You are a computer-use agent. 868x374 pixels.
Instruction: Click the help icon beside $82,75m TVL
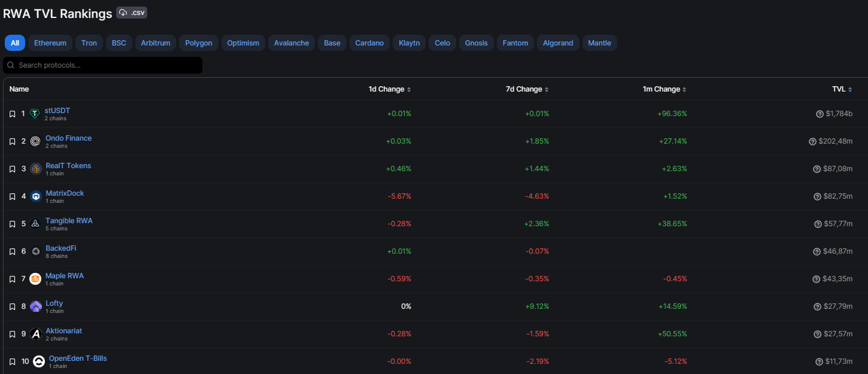click(817, 196)
